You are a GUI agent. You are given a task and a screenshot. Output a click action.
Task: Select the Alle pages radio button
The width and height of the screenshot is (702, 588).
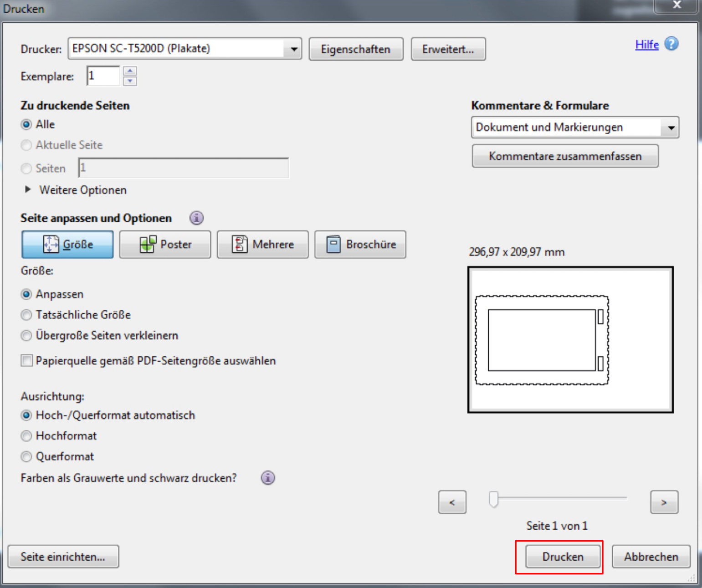[26, 124]
